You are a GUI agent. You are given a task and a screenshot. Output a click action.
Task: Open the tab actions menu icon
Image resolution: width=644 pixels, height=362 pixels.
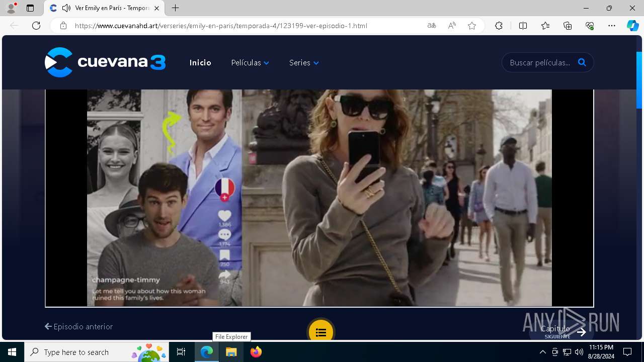coord(30,8)
